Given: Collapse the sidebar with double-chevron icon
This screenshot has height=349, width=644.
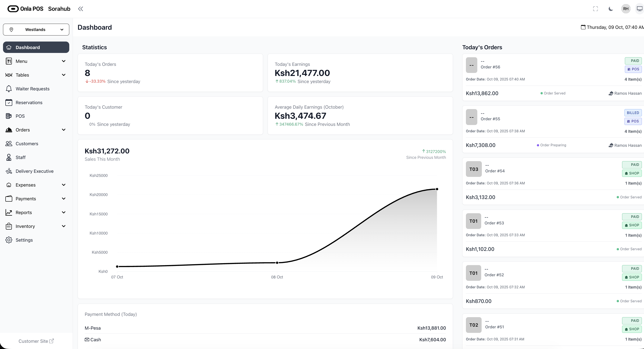Looking at the screenshot, I should pos(80,9).
